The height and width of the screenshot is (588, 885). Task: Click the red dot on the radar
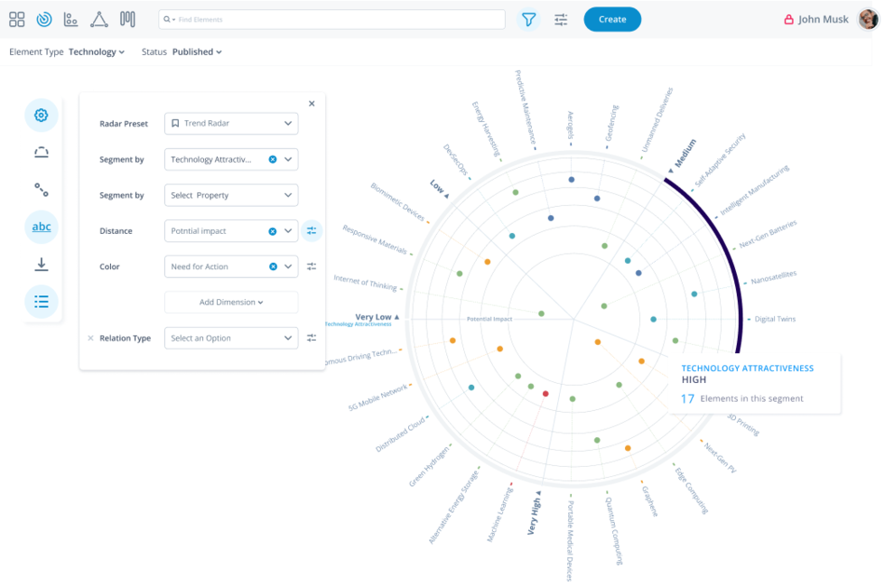pos(545,394)
